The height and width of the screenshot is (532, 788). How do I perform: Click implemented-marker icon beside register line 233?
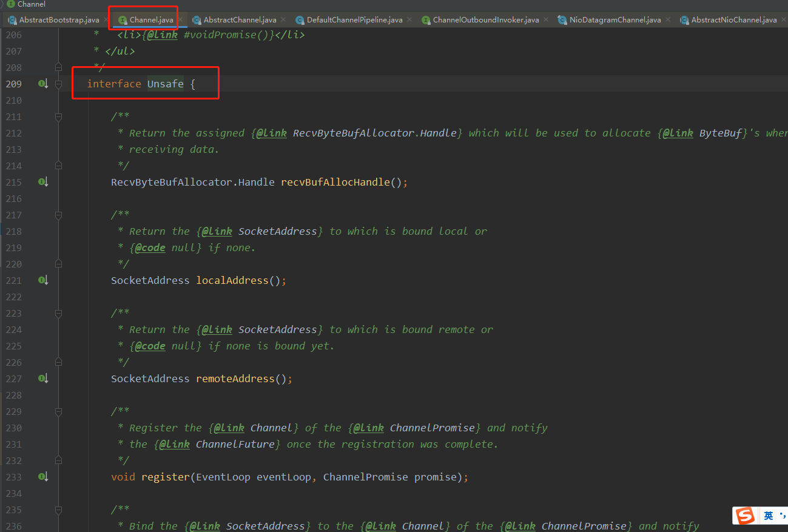(x=43, y=477)
